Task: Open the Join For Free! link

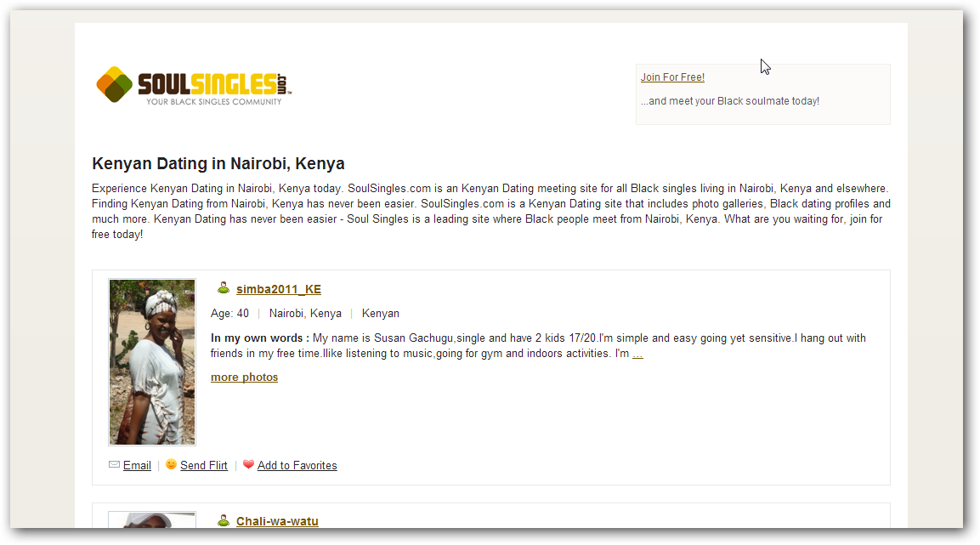Action: click(x=671, y=77)
